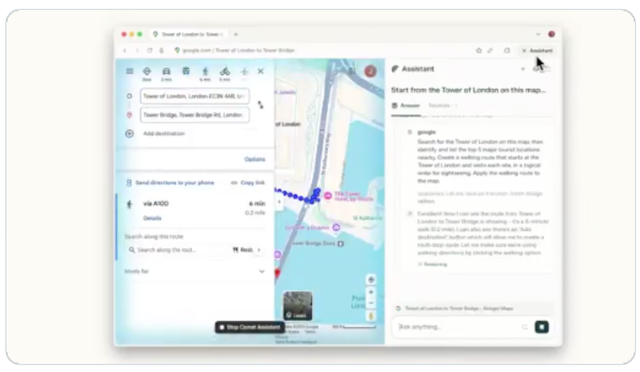The height and width of the screenshot is (372, 640).
Task: Open a new browser tab
Action: 236,34
